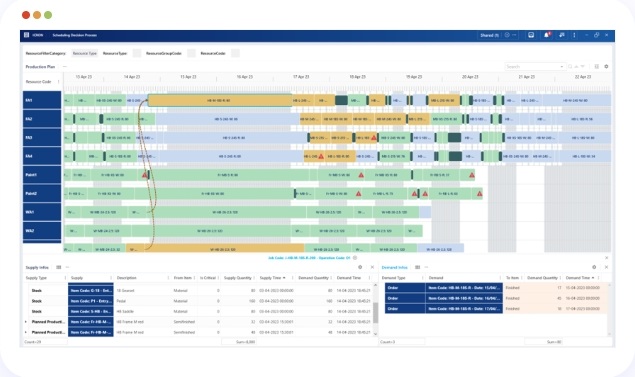Click the warning triangle on Paint1 row near 14 Apr

click(x=145, y=175)
